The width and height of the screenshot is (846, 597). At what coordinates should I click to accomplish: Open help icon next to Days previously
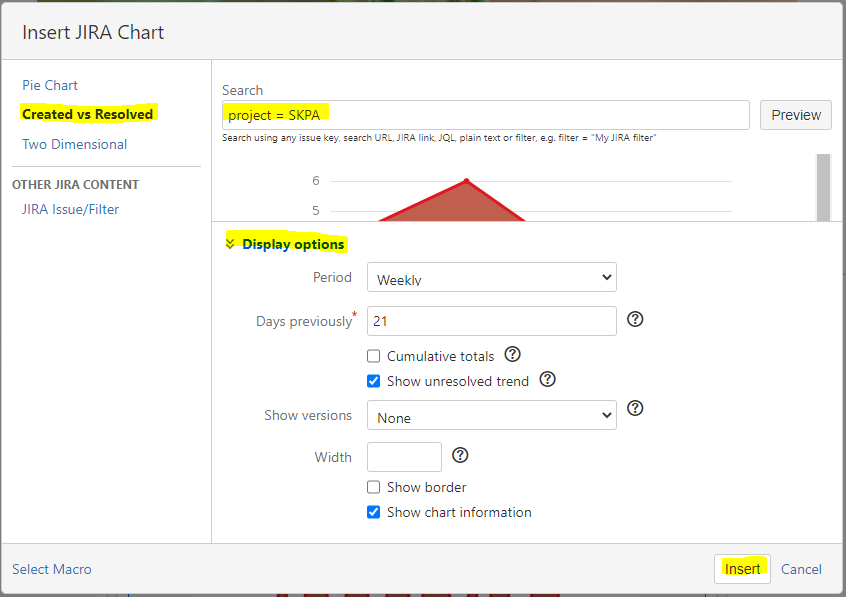(x=635, y=319)
